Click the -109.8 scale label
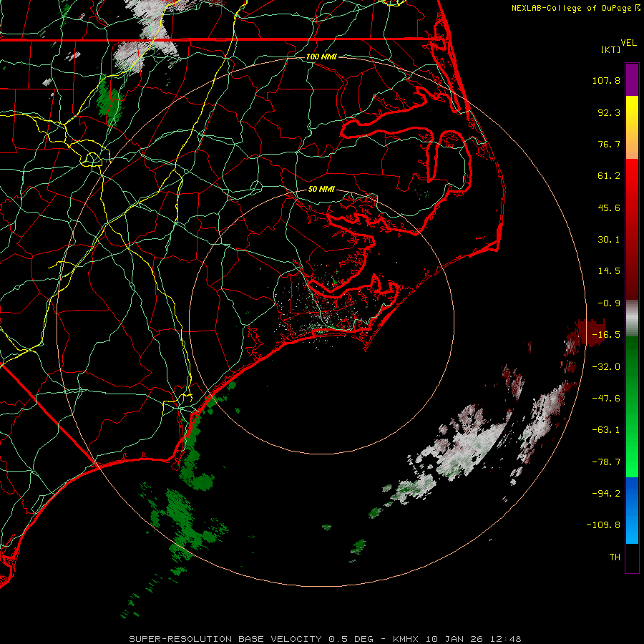 pyautogui.click(x=603, y=525)
